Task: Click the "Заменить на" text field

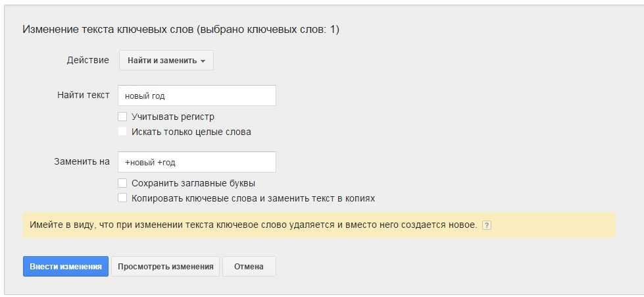Action: click(196, 162)
